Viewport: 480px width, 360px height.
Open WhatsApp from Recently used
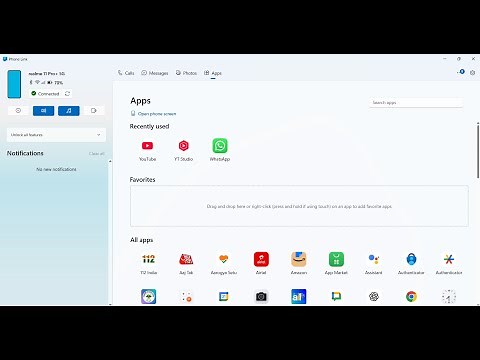220,146
